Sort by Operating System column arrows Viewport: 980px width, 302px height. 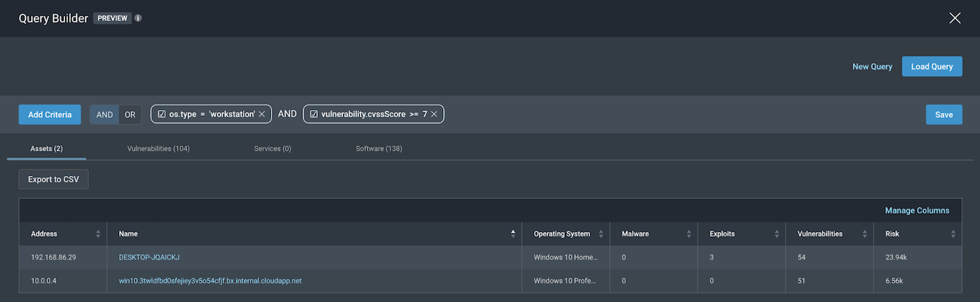pos(601,234)
